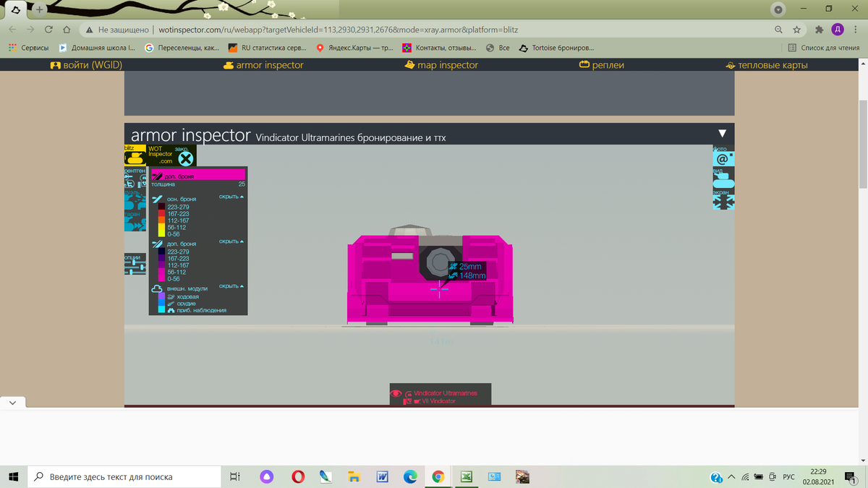
Task: Open the map inspector nav tab
Action: (442, 65)
